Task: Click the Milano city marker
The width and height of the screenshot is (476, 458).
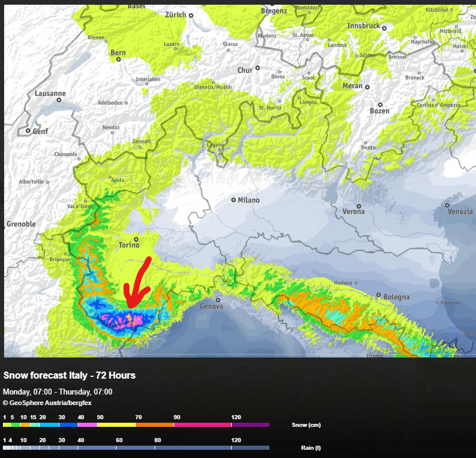Action: (234, 200)
